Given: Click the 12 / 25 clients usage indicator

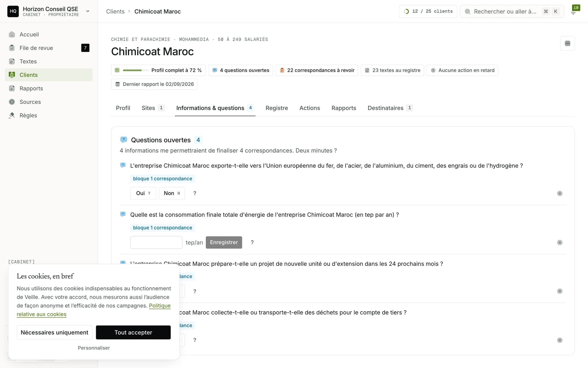Looking at the screenshot, I should [428, 11].
